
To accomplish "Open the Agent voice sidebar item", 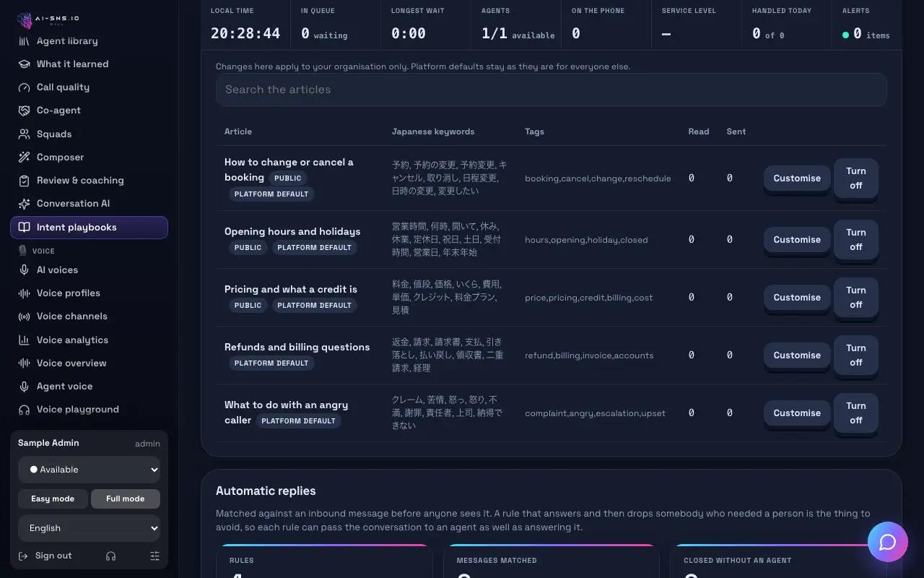I will [90, 387].
